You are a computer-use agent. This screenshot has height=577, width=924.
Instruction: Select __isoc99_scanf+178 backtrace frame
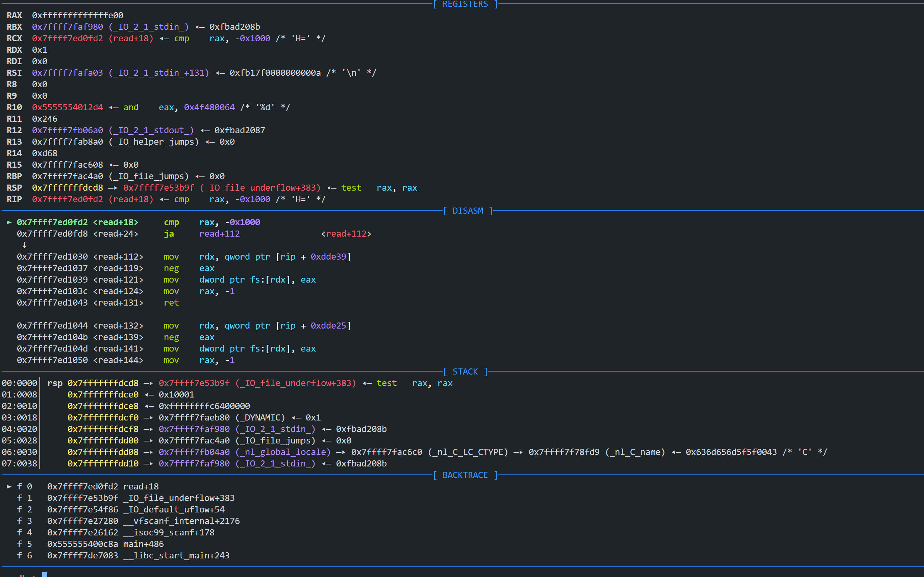pos(169,532)
